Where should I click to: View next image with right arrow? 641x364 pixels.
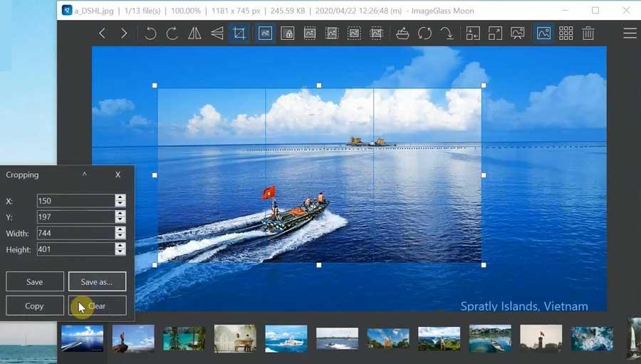124,33
